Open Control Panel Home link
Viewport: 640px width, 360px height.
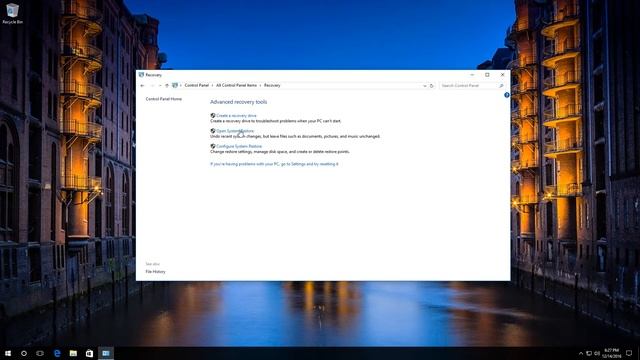(164, 99)
